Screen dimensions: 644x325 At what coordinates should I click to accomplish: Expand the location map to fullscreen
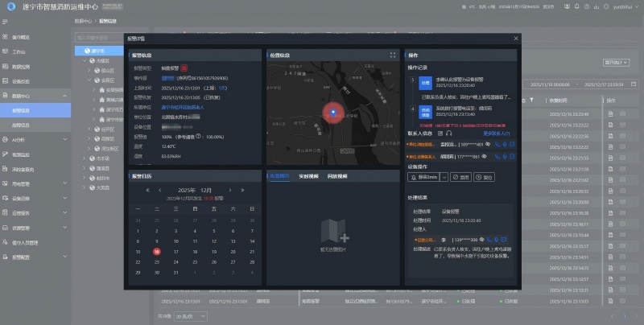pyautogui.click(x=393, y=55)
